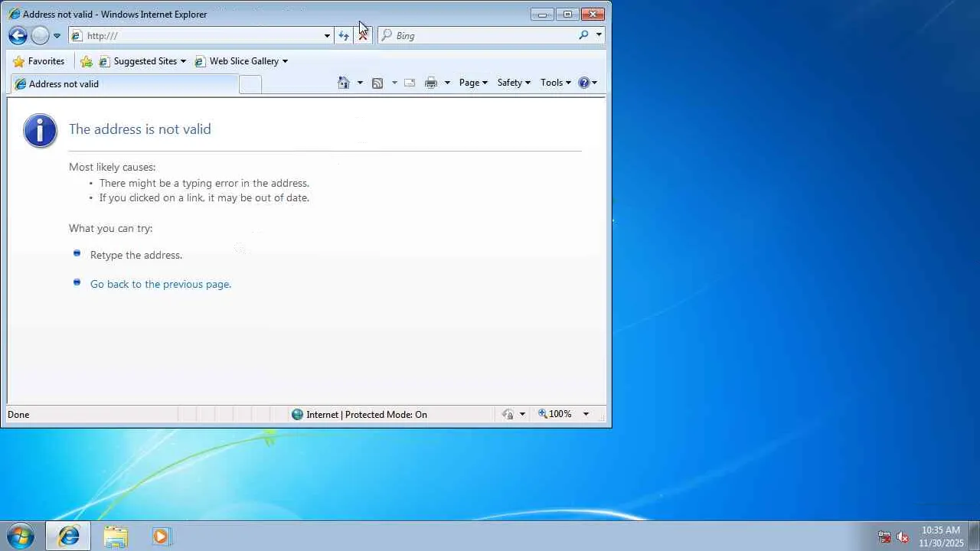Viewport: 980px width, 551px height.
Task: Click the 'The address is not valid' heading
Action: click(140, 129)
